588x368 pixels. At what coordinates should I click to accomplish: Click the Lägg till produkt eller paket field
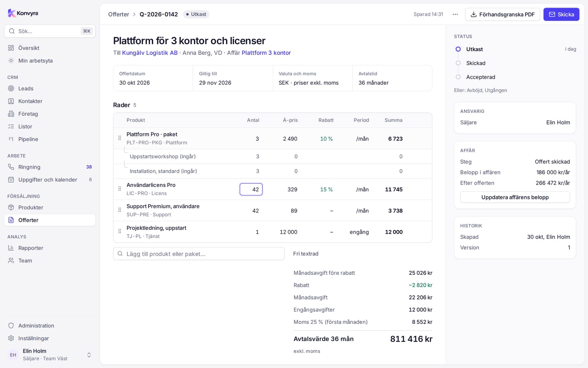pyautogui.click(x=199, y=254)
